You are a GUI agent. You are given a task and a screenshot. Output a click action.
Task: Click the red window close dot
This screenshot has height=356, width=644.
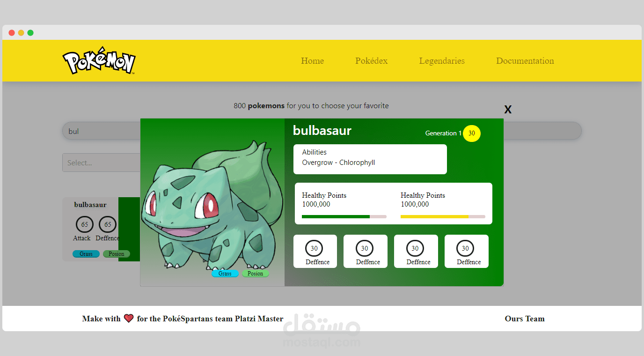coord(12,33)
